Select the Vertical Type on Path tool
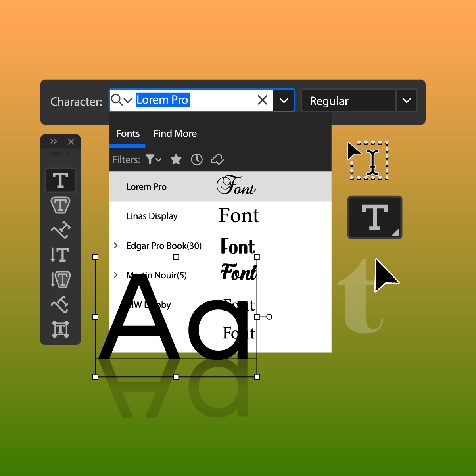 click(60, 304)
